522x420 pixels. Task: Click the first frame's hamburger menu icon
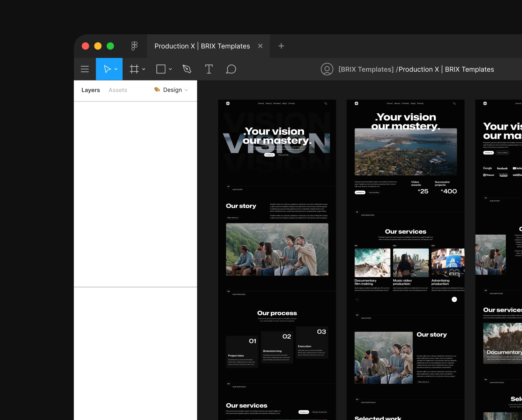(326, 103)
